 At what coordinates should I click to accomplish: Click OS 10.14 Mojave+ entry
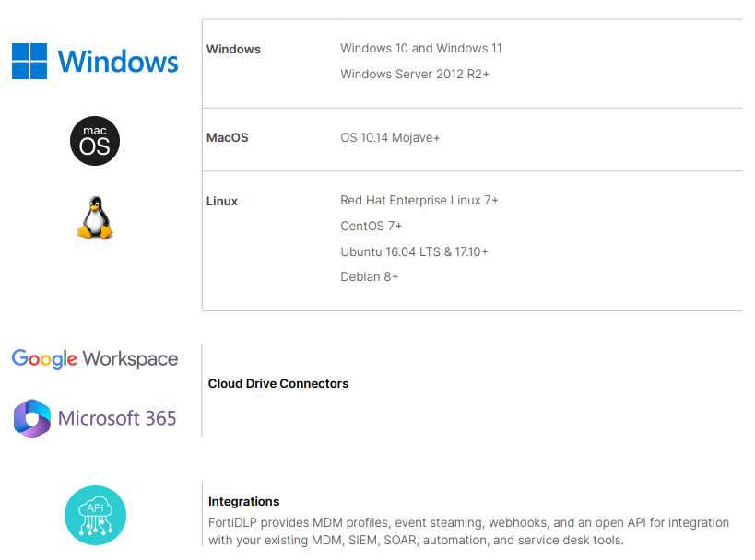click(390, 138)
